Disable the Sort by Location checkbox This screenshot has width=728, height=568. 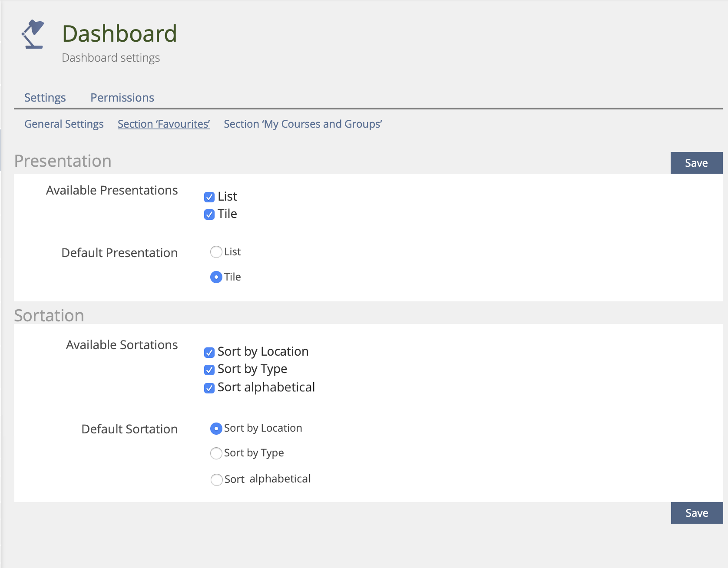(x=209, y=352)
